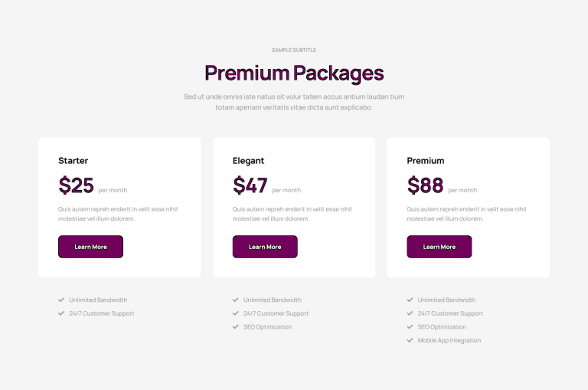Click Learn More button in Premium card
The image size is (588, 390).
[439, 247]
